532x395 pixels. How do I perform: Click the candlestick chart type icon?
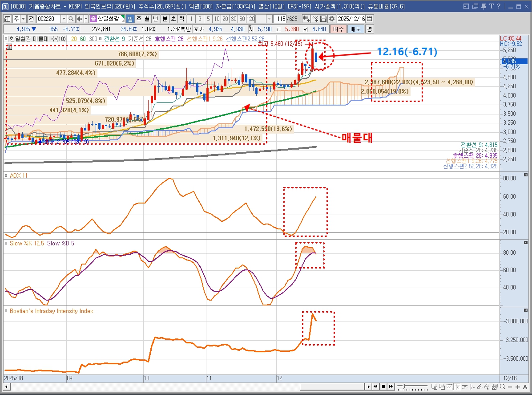click(x=306, y=19)
